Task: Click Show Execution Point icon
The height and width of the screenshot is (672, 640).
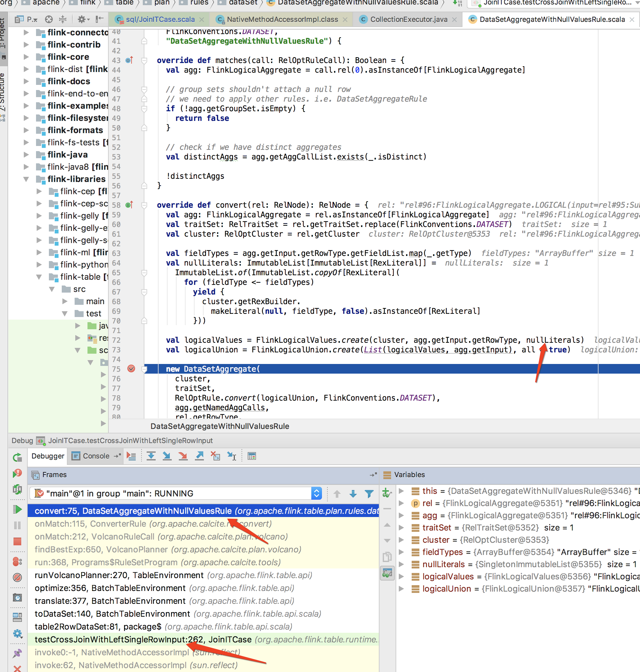Action: (131, 456)
